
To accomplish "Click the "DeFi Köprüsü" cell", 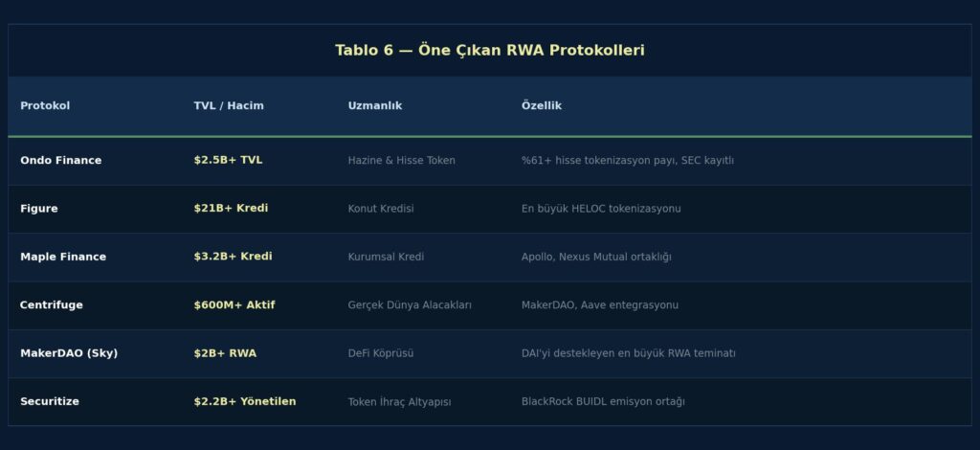I will coord(381,353).
